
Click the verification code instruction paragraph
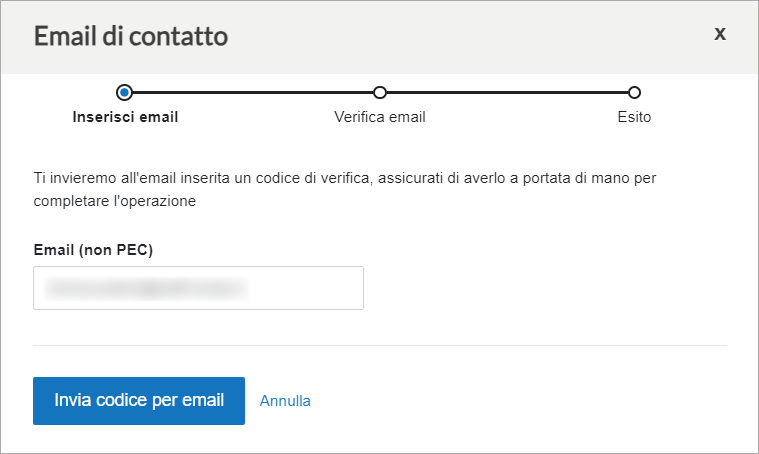pos(345,189)
